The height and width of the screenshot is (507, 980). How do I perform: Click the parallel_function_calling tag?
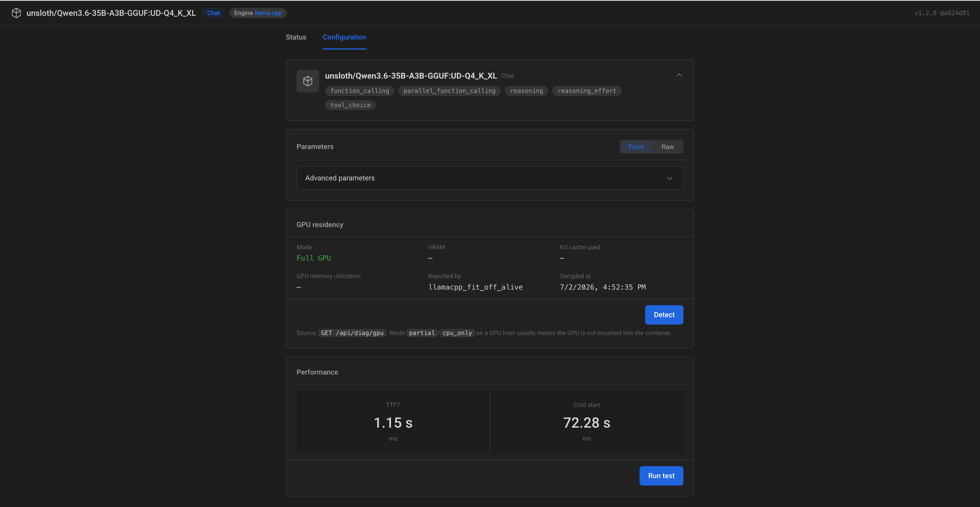pyautogui.click(x=449, y=91)
